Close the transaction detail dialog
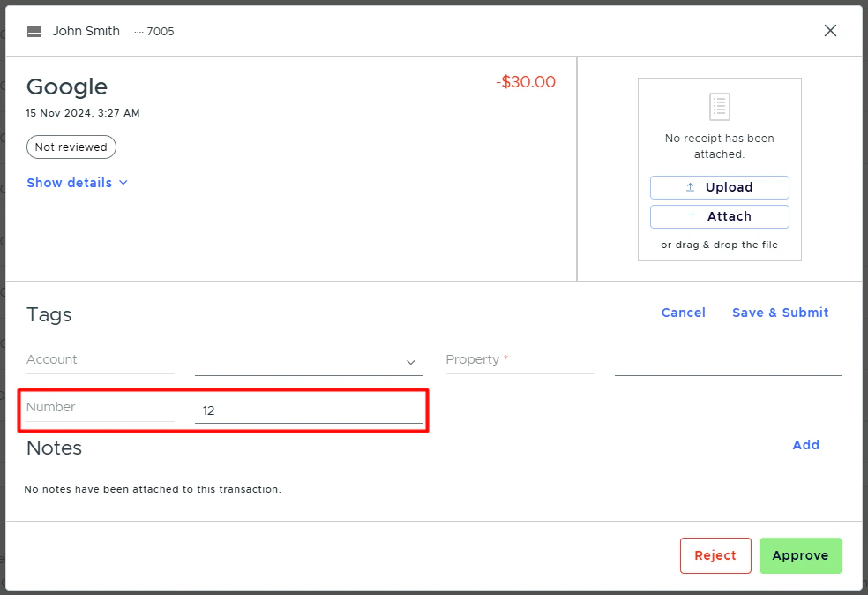Viewport: 868px width, 595px height. tap(829, 30)
